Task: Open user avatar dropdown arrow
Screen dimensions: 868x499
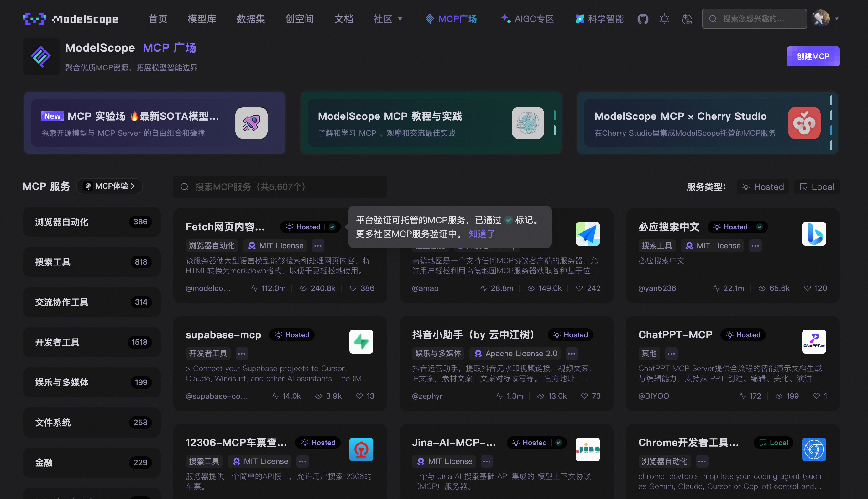Action: click(x=836, y=19)
